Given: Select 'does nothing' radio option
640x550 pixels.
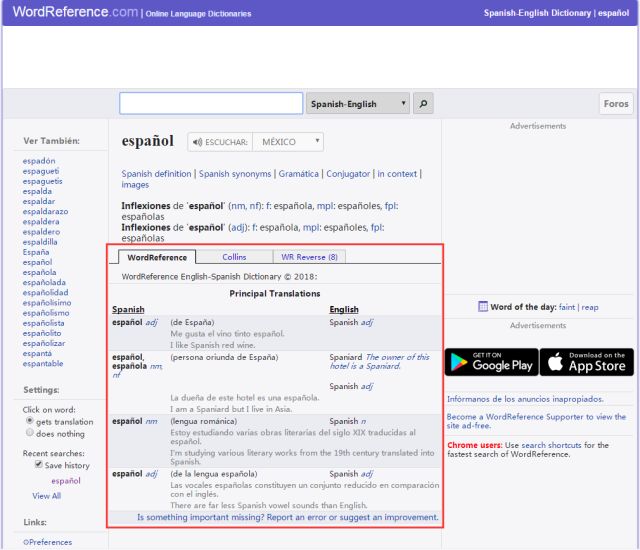Looking at the screenshot, I should (x=28, y=434).
